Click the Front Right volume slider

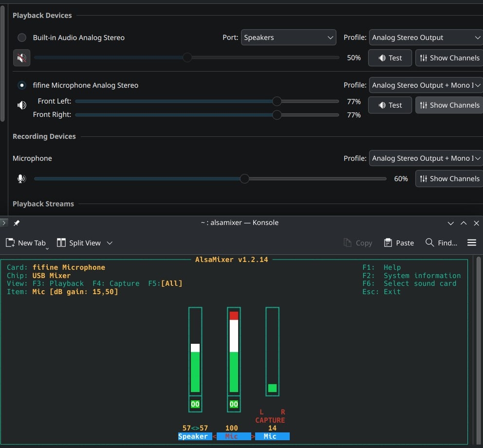tap(207, 115)
